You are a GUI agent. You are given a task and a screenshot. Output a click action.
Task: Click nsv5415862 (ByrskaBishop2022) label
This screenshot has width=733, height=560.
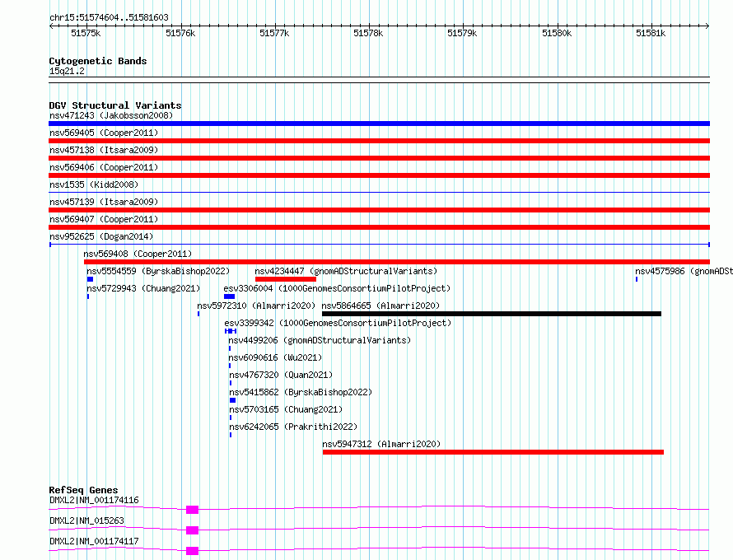click(301, 392)
